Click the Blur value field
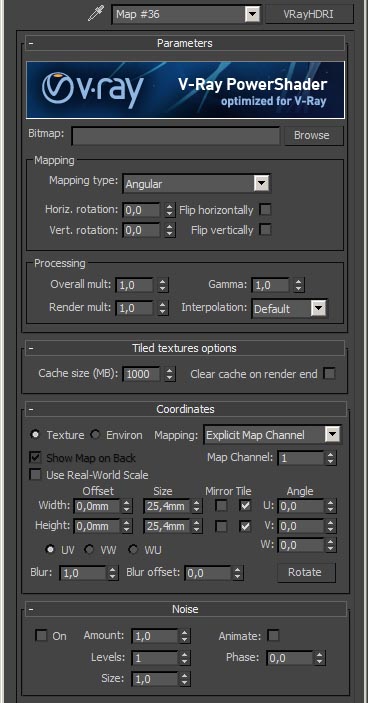The height and width of the screenshot is (703, 368). coord(83,573)
